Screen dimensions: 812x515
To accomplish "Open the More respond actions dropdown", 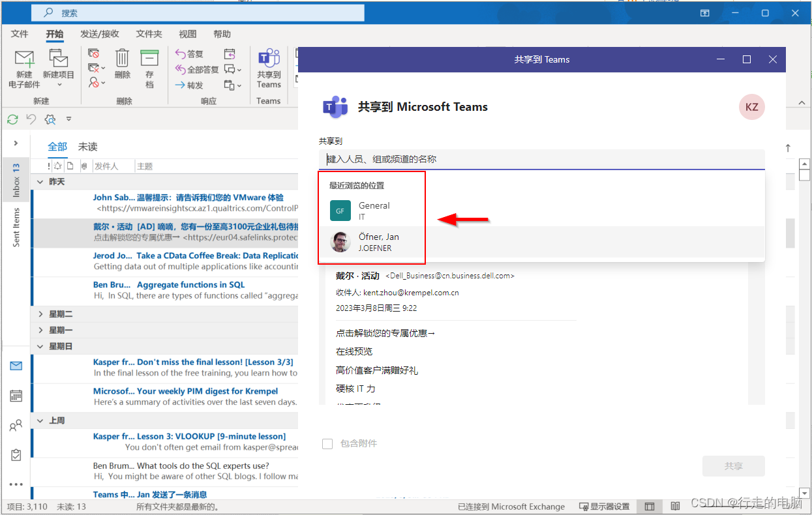I will tap(232, 85).
